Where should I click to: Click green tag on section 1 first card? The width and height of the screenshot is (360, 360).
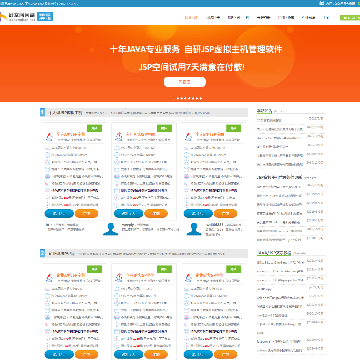pyautogui.click(x=94, y=128)
